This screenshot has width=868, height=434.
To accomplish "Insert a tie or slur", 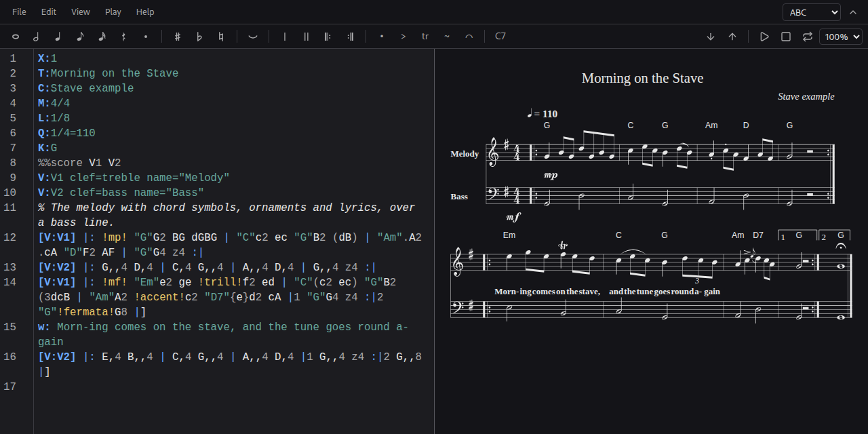I will [x=253, y=37].
